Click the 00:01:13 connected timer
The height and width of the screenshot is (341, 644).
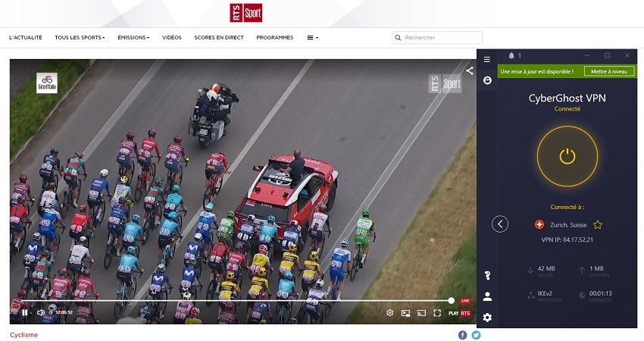(601, 293)
